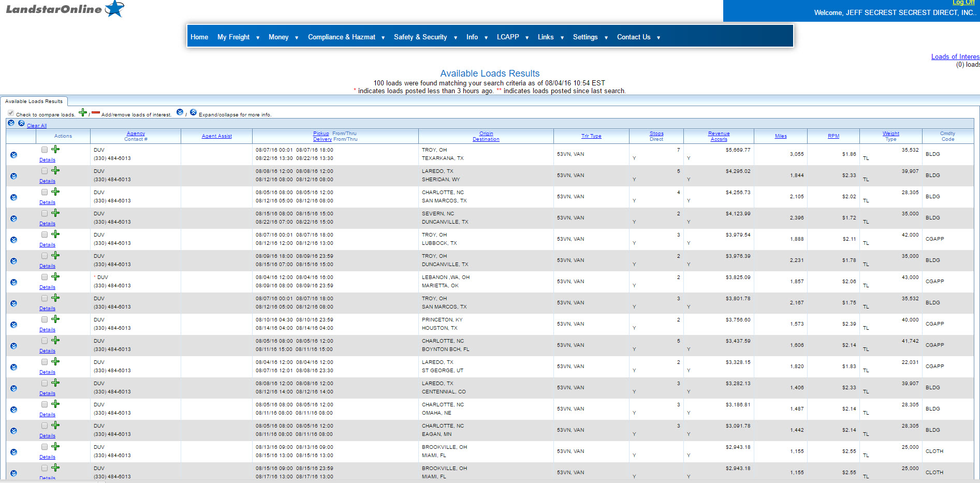Open the Compliance & Hazmat dropdown
Viewport: 980px width, 483px height.
pyautogui.click(x=342, y=37)
